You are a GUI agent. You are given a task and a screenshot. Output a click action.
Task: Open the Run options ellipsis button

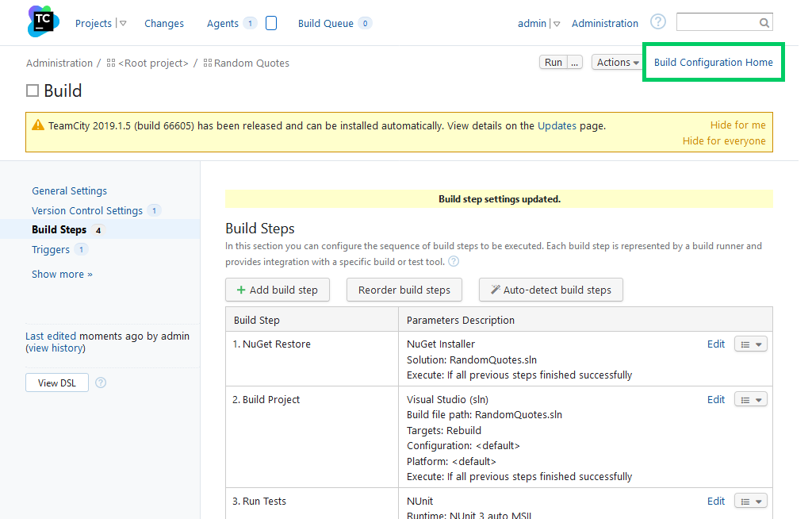(x=575, y=62)
